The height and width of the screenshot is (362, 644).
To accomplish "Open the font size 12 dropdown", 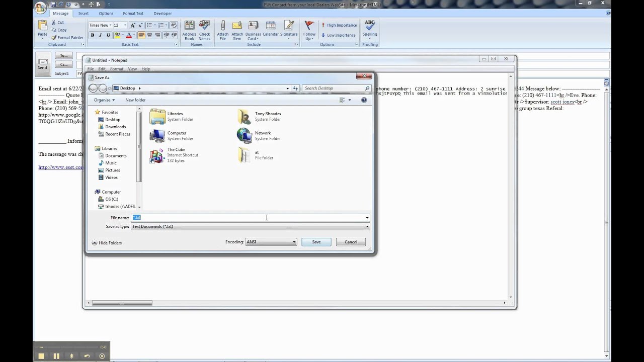I will coord(125,25).
